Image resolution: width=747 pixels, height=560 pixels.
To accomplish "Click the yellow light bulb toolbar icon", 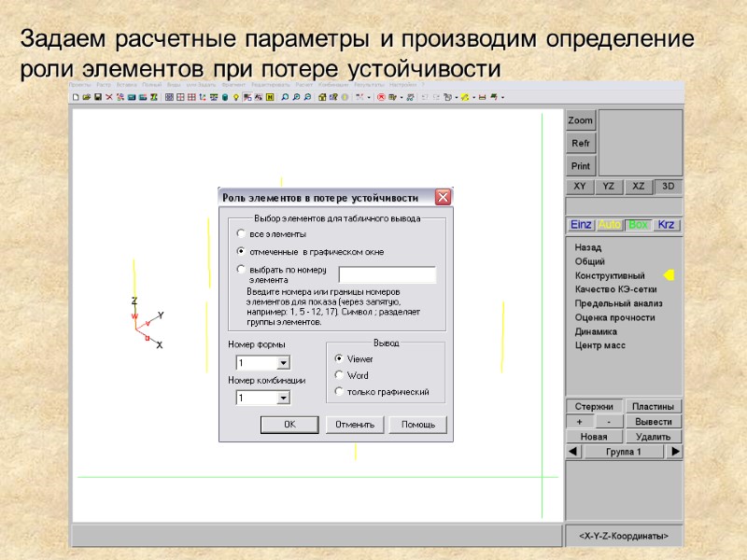I will 236,97.
